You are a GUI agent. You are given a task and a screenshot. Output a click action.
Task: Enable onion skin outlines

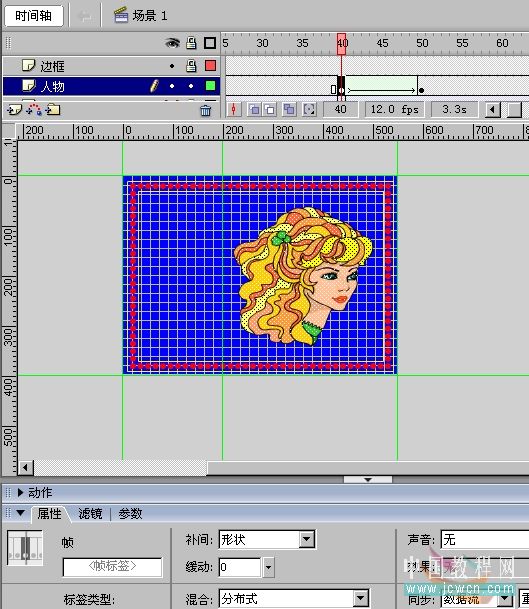click(270, 110)
